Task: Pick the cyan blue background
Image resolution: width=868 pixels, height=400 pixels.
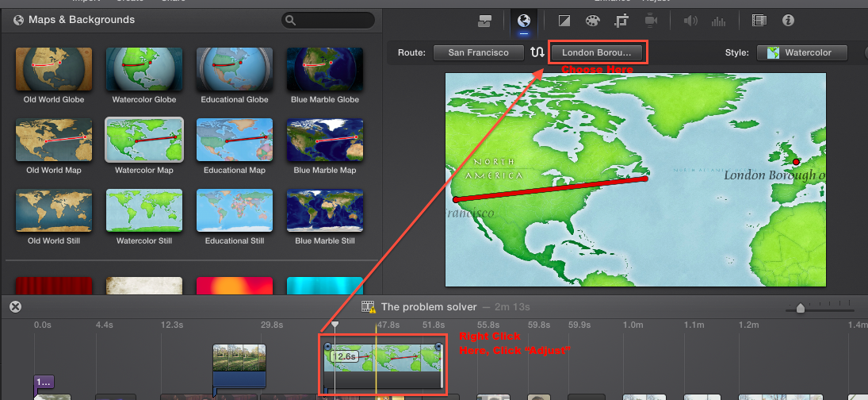Action: pos(325,286)
